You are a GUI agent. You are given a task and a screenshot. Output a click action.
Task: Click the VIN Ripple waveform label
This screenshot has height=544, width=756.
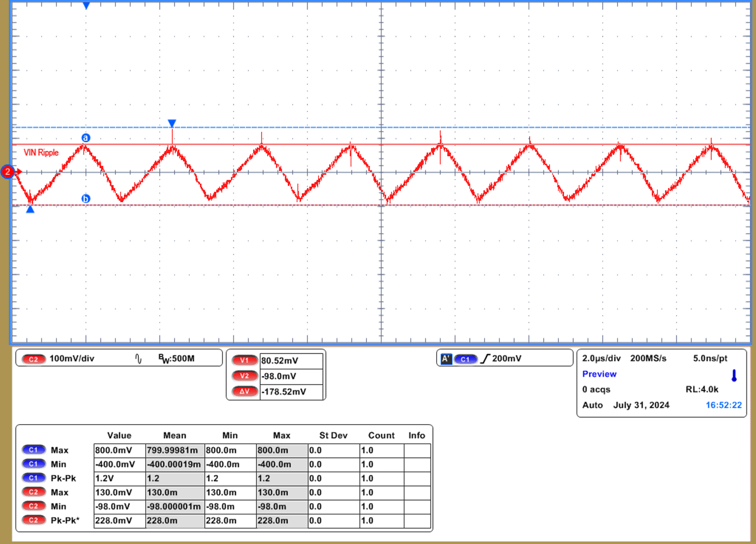pyautogui.click(x=41, y=152)
